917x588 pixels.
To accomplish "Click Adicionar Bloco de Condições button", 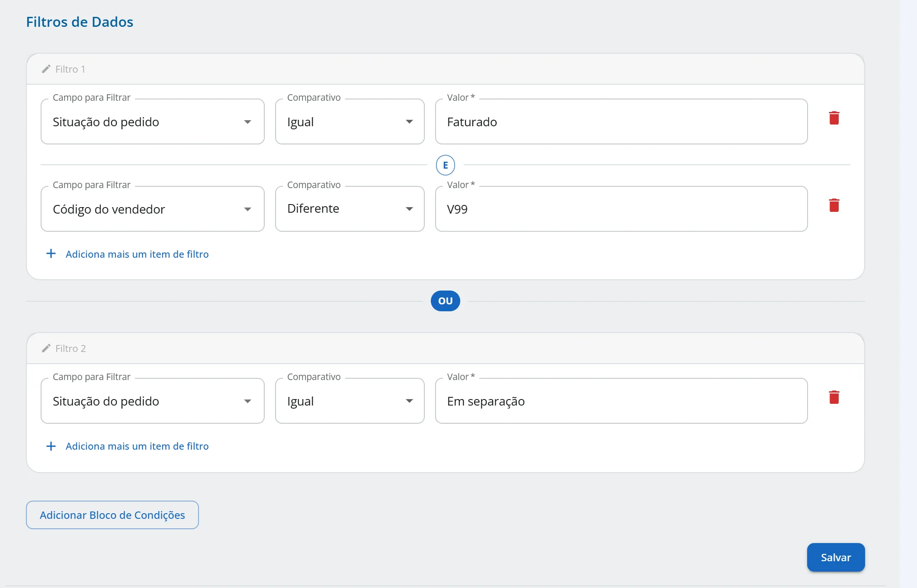I will click(112, 515).
